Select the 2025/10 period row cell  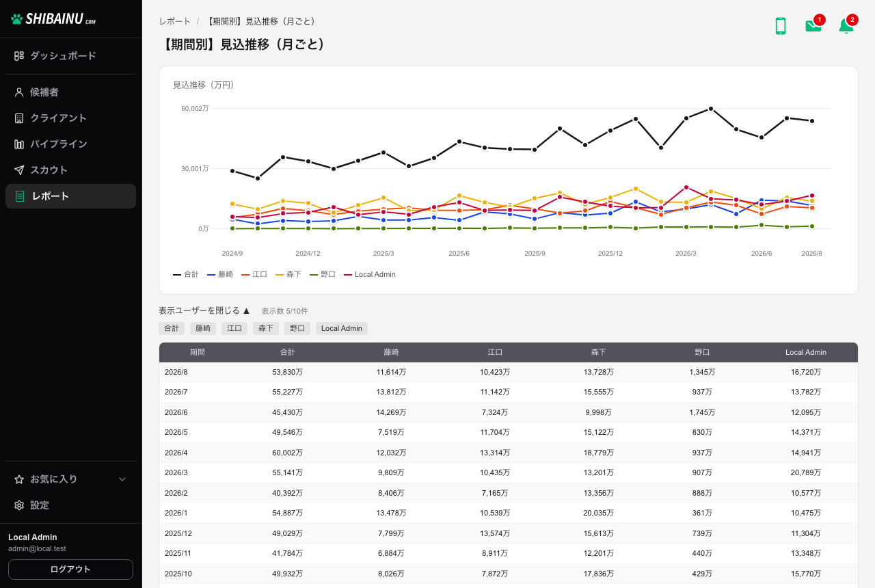198,574
